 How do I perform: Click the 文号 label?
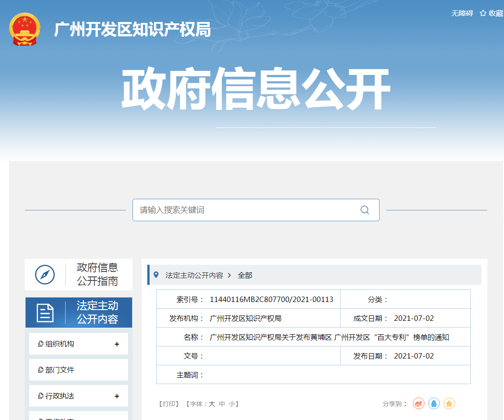click(x=193, y=356)
